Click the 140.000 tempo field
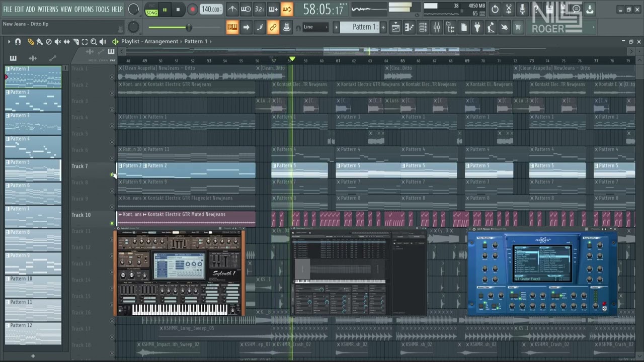Viewport: 644px width, 362px height. click(211, 10)
